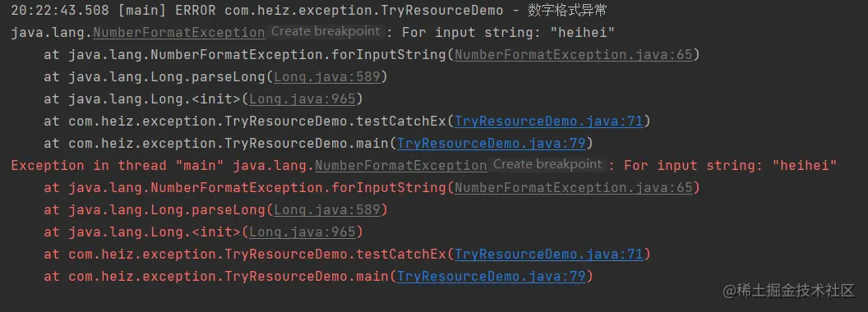This screenshot has height=312, width=868.
Task: Navigate to TryResourceDemo.java:71 in red stack trace
Action: [548, 254]
